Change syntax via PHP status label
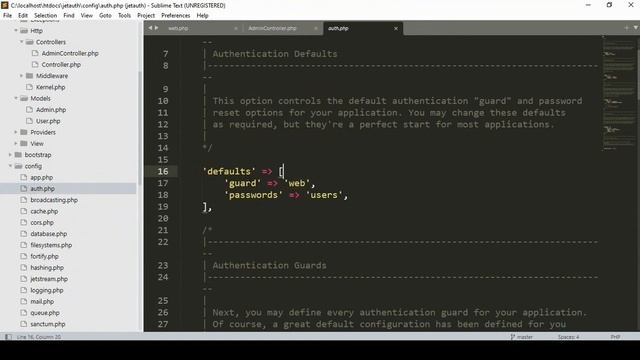The image size is (640, 360). click(x=615, y=337)
